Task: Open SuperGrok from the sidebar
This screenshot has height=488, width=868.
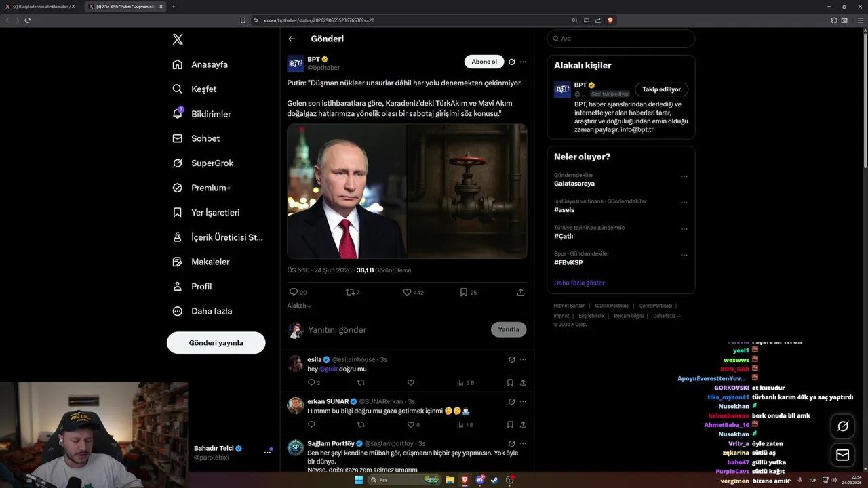Action: point(203,163)
